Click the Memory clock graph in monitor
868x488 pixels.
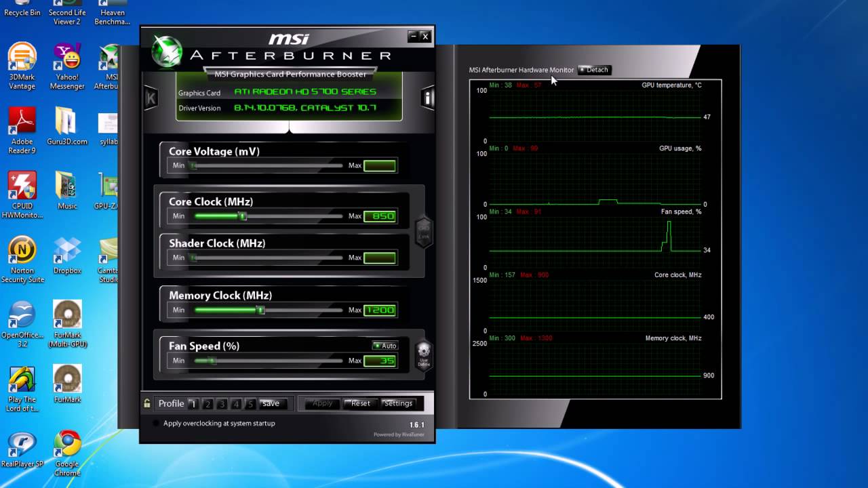tap(595, 369)
